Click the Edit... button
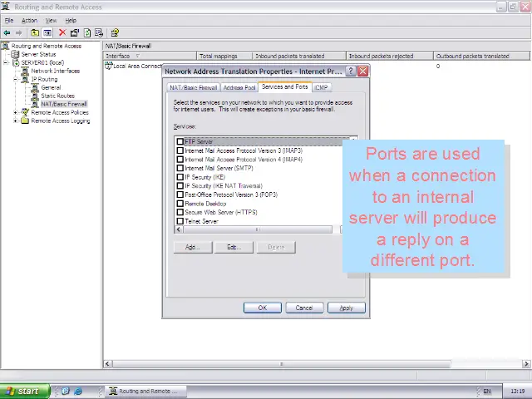532x399 pixels. pyautogui.click(x=234, y=248)
